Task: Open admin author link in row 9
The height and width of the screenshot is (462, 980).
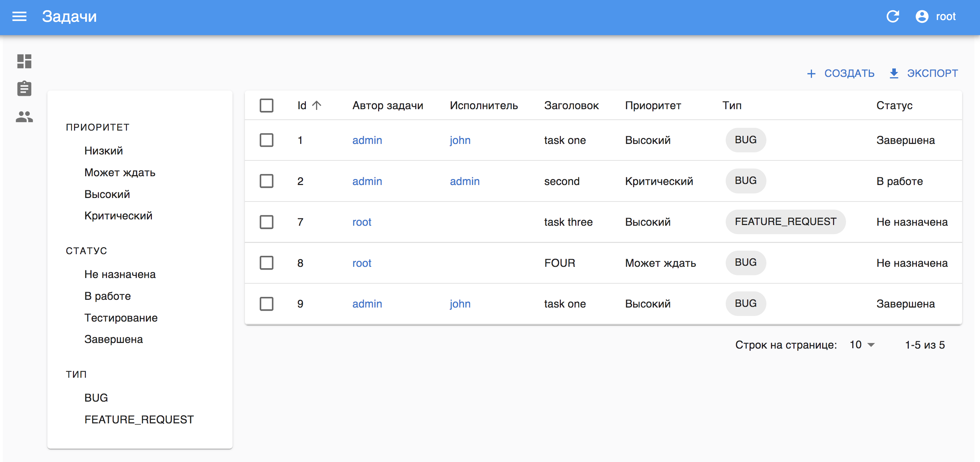Action: (x=367, y=304)
